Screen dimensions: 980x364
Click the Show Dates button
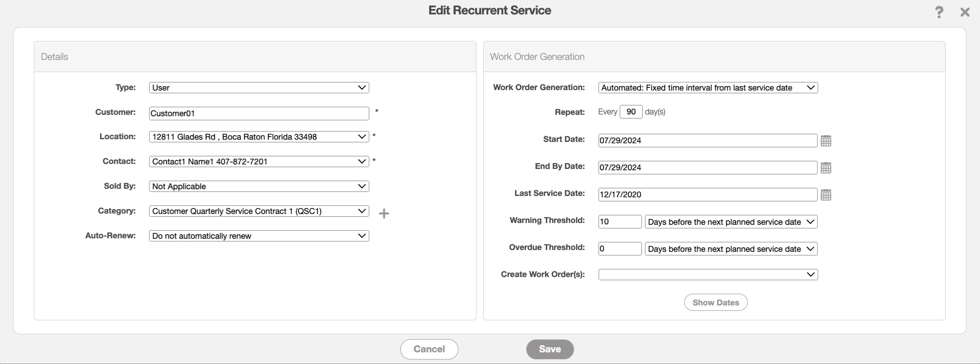point(715,303)
